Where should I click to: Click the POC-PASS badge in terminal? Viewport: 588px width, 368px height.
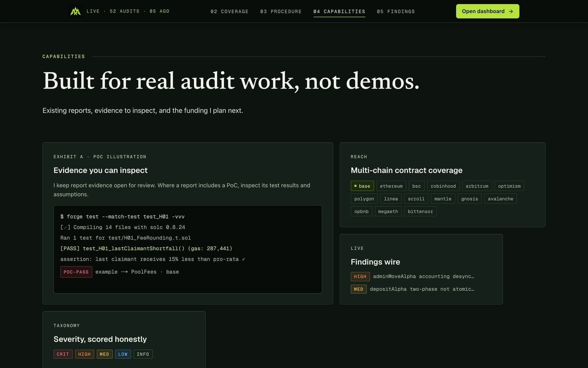click(x=76, y=272)
